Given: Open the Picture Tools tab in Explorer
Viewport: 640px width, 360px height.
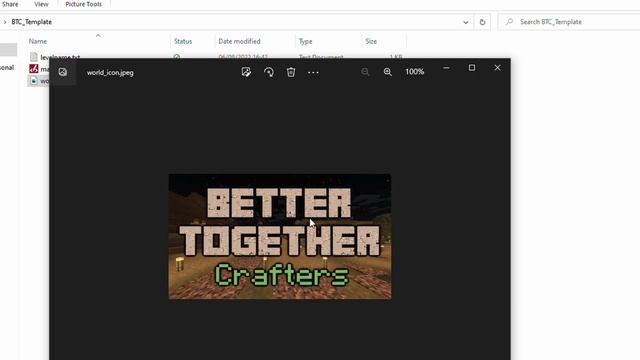Looking at the screenshot, I should pyautogui.click(x=84, y=4).
